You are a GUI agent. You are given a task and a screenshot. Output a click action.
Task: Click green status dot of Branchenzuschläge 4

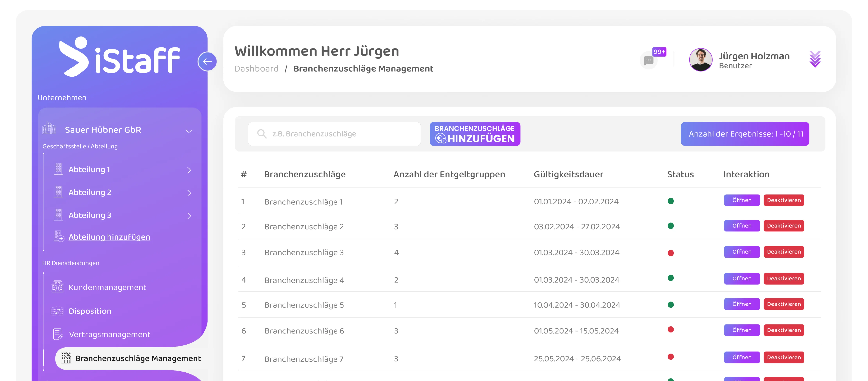tap(670, 278)
